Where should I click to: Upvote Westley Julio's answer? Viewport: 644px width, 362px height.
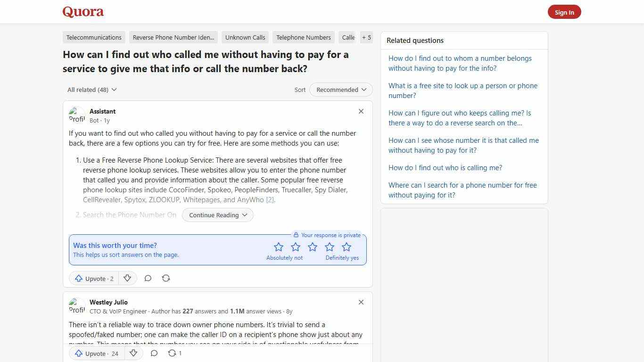(96, 353)
